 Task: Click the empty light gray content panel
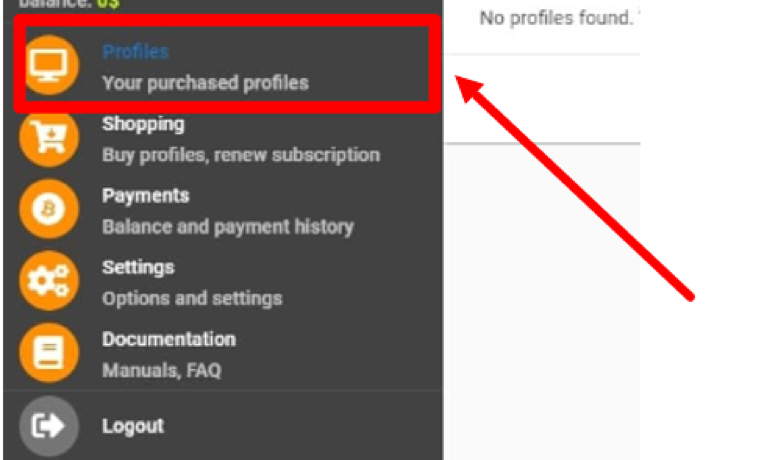pos(542,302)
